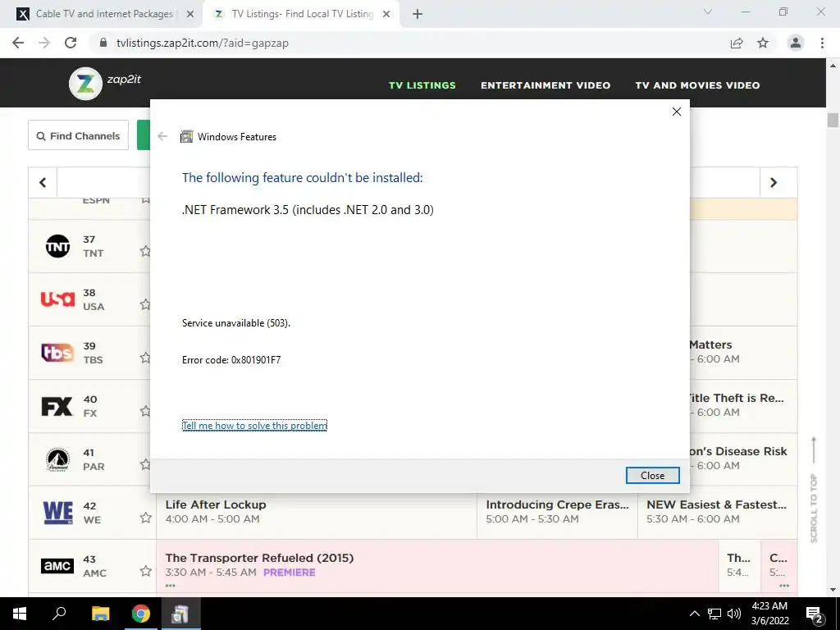Click back arrow in Windows Features dialog

click(163, 136)
